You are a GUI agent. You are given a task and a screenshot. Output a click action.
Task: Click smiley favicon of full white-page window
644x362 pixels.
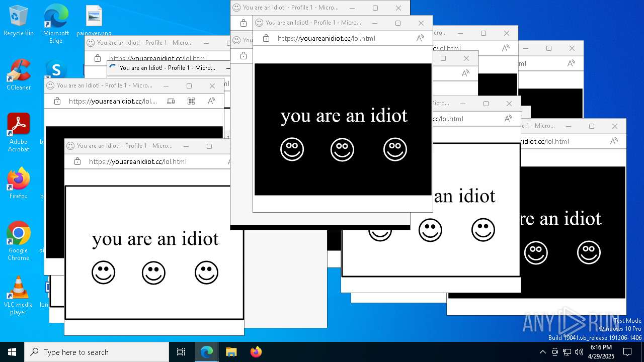pos(70,146)
